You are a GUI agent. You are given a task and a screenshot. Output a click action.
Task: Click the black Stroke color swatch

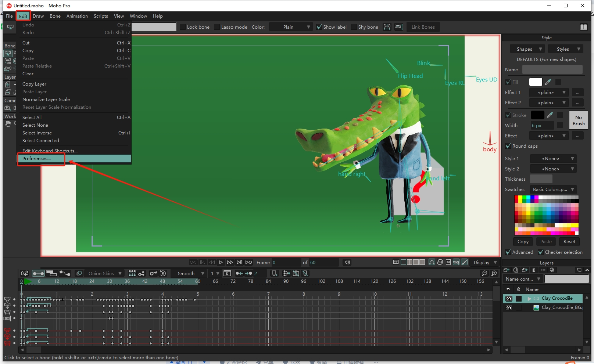point(537,115)
